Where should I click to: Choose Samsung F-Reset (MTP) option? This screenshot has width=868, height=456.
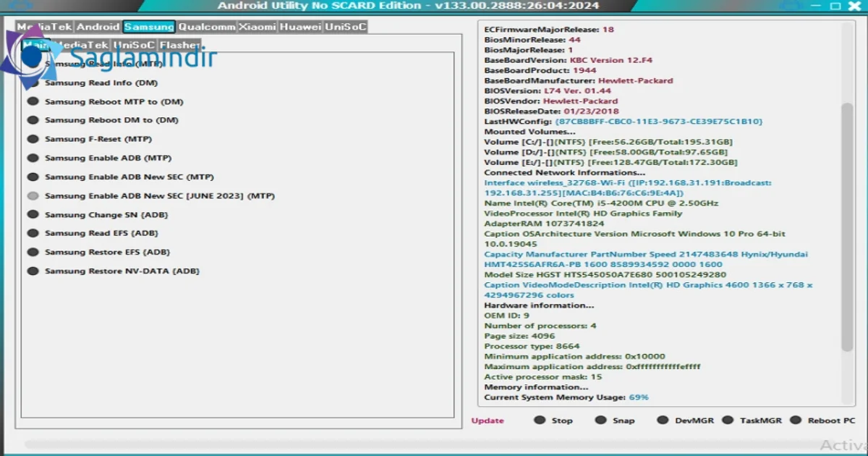click(x=89, y=139)
